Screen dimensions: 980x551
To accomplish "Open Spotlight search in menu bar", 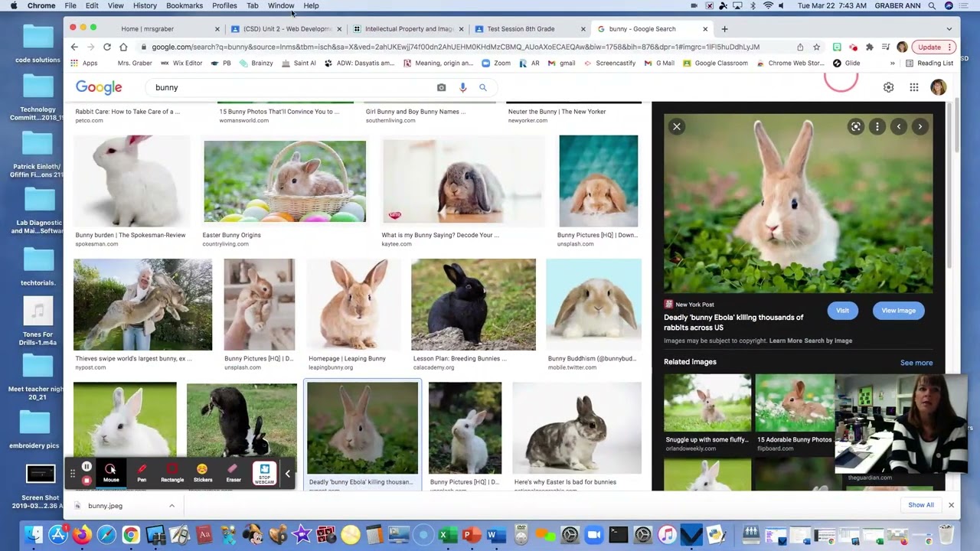I will click(x=932, y=5).
